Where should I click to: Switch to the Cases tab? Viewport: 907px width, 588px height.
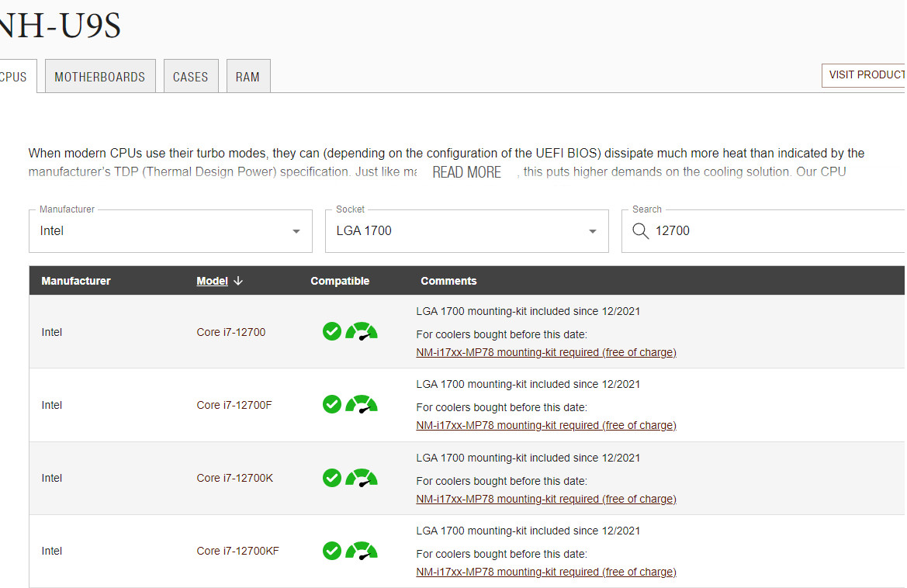191,77
